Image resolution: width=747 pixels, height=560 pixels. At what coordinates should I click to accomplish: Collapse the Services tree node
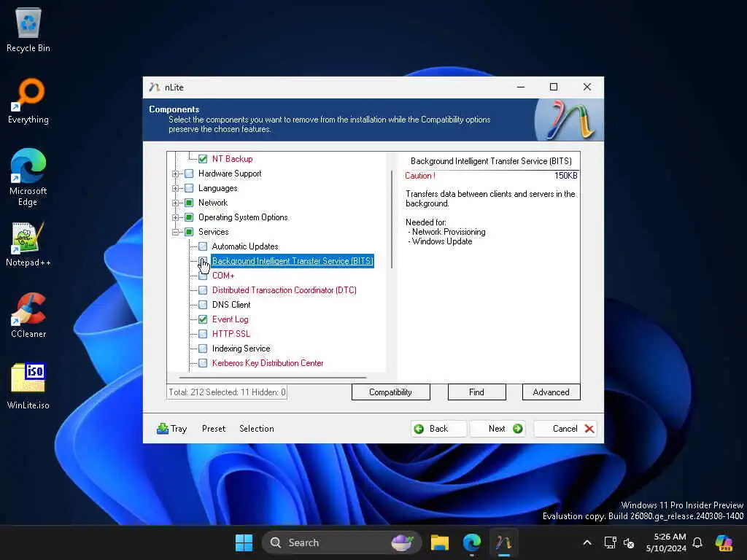(x=175, y=233)
